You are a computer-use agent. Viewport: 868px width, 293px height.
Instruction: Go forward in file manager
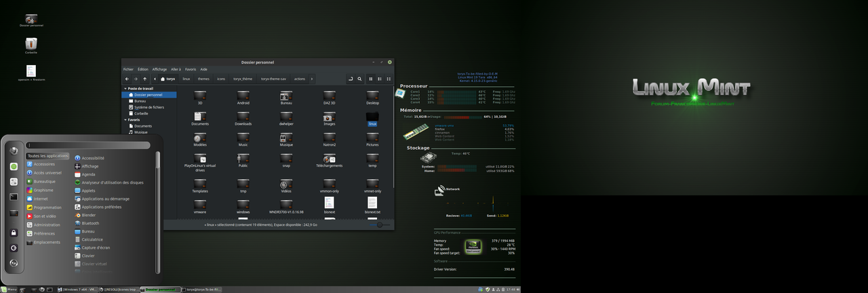click(x=136, y=79)
